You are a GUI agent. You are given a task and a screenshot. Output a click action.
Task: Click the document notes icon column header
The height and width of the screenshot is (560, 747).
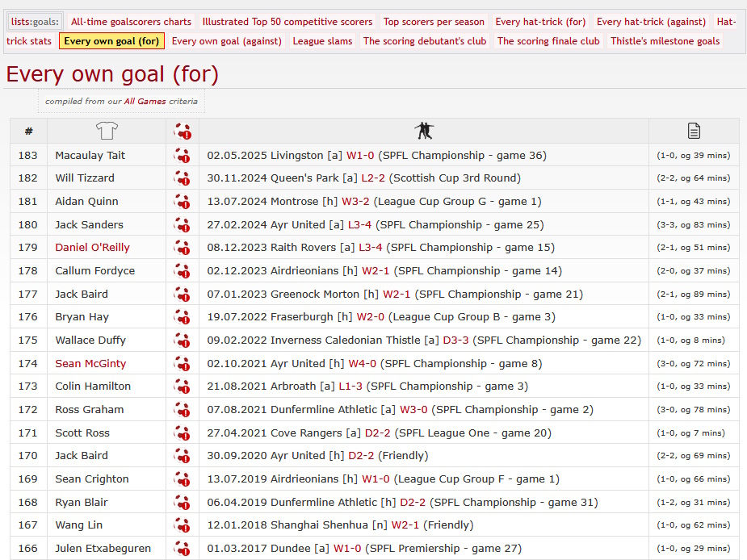[x=694, y=131]
